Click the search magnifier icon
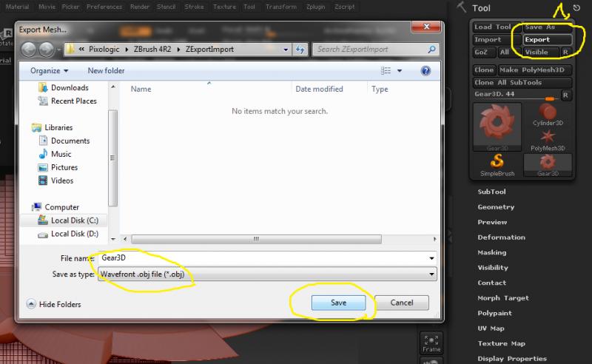The width and height of the screenshot is (592, 364). tap(431, 49)
